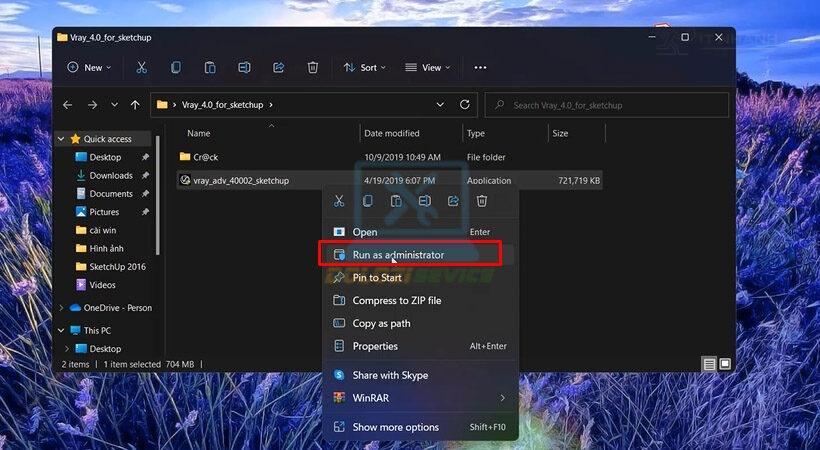
Task: Open the Sort dropdown
Action: (365, 68)
